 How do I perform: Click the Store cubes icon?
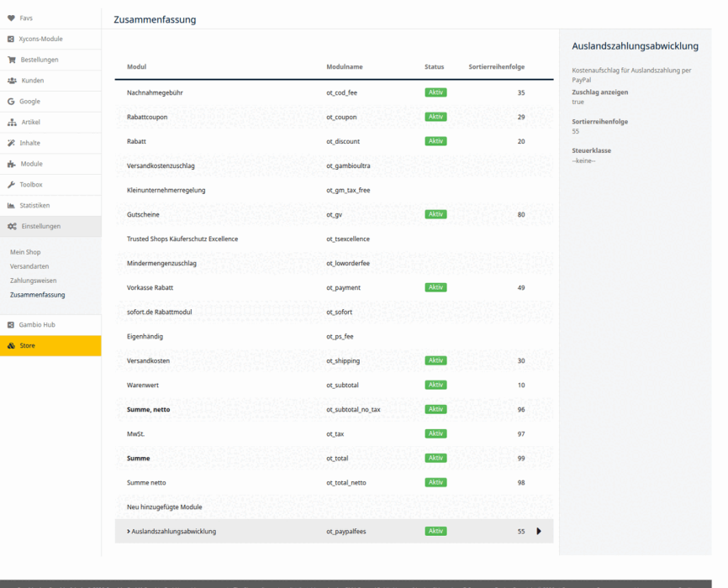pyautogui.click(x=11, y=346)
